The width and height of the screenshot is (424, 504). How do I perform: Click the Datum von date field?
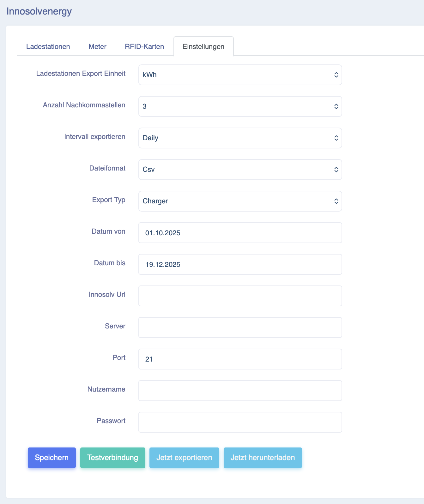click(240, 233)
